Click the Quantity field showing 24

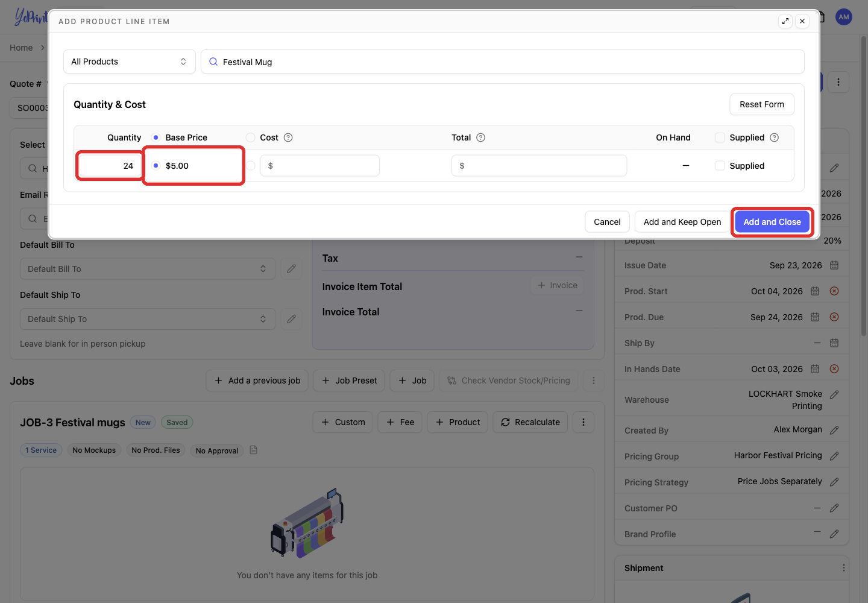click(110, 166)
